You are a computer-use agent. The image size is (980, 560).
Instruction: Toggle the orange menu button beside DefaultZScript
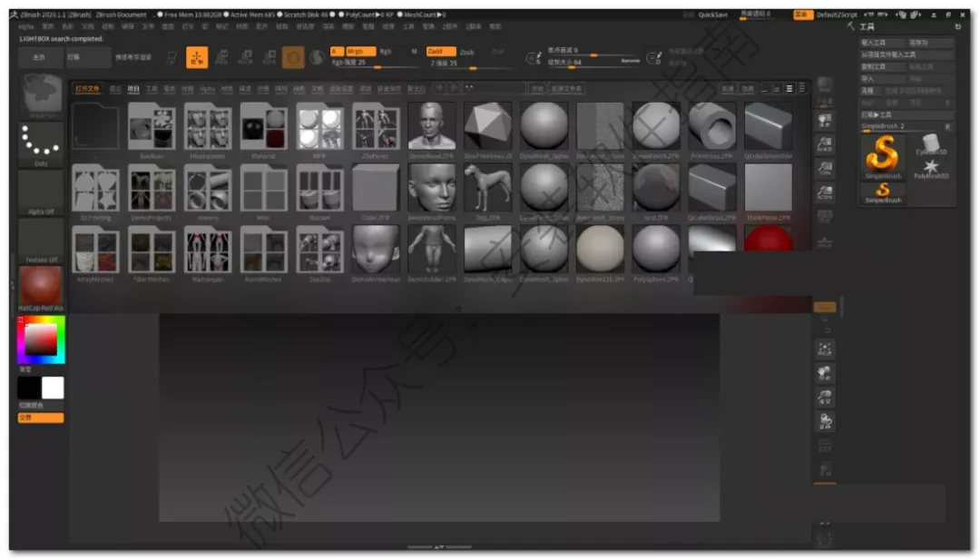[x=802, y=15]
